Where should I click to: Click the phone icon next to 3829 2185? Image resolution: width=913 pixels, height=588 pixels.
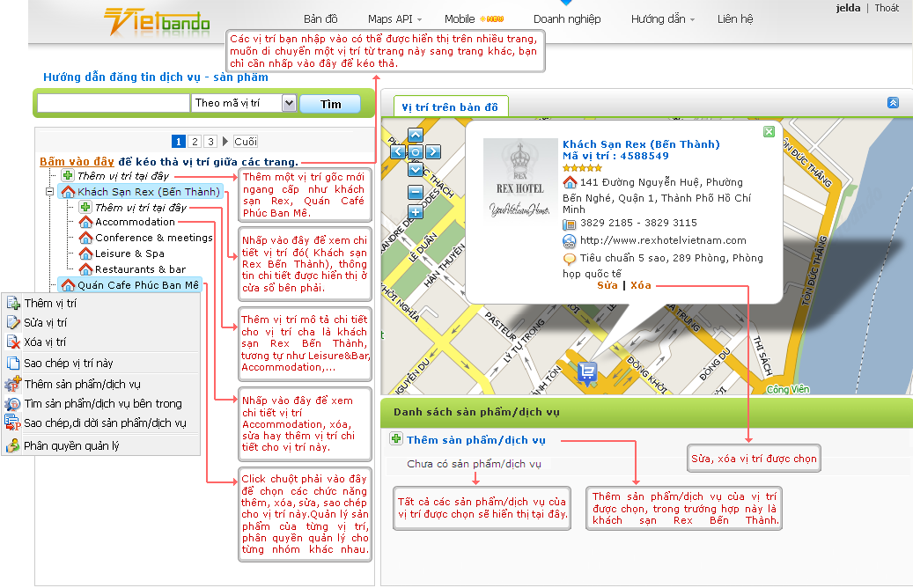(570, 224)
